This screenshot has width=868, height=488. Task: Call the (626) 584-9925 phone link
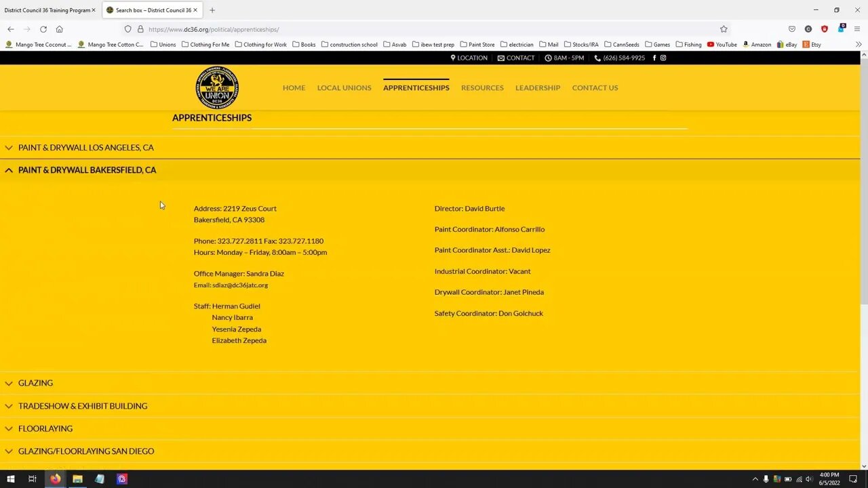pos(620,58)
